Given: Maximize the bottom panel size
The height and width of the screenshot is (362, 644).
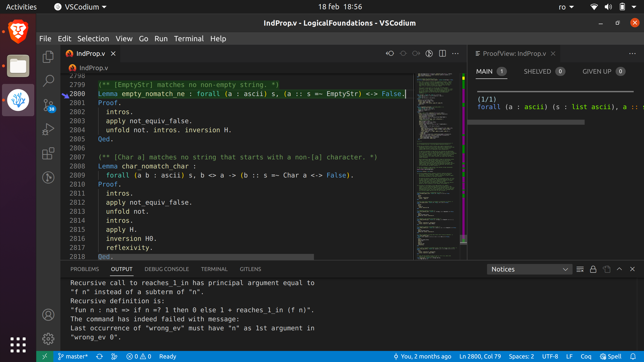Looking at the screenshot, I should click(619, 269).
